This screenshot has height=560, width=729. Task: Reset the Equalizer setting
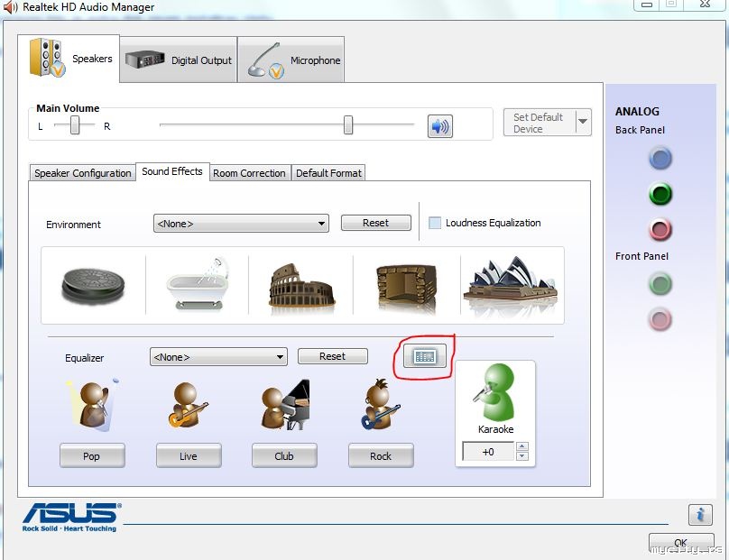point(332,356)
